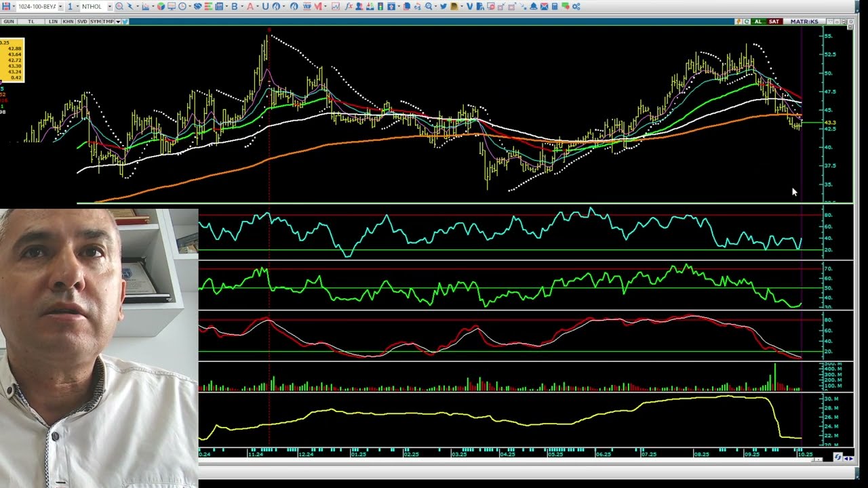The image size is (868, 488).
Task: Open the chart type bars icon
Action: [145, 6]
